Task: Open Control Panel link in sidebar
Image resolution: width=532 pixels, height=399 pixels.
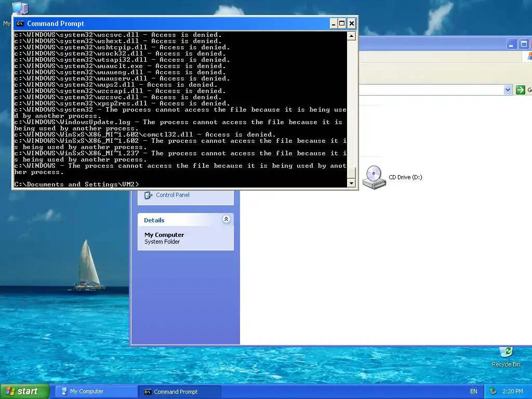Action: [x=172, y=195]
